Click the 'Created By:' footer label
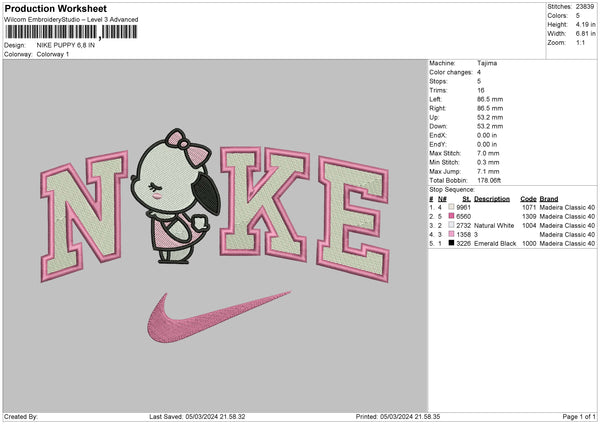Viewport: 600px width, 424px height. pos(21,416)
